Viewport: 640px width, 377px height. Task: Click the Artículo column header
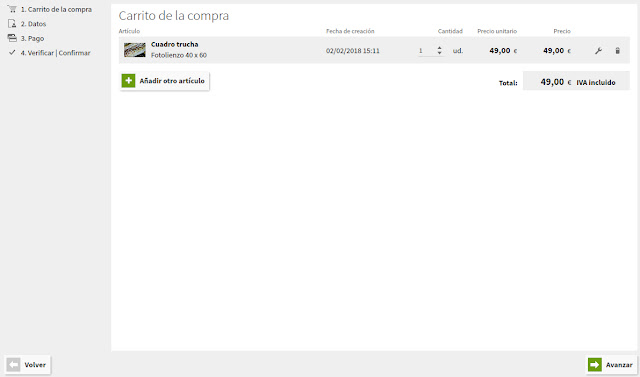tap(129, 31)
